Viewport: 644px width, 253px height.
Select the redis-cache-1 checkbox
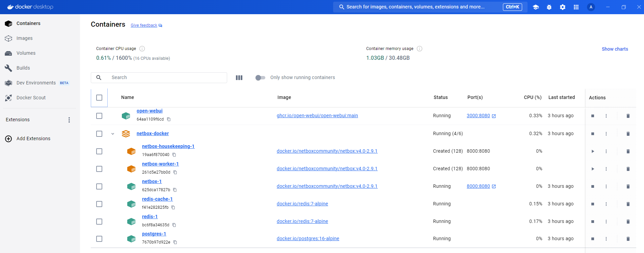99,204
